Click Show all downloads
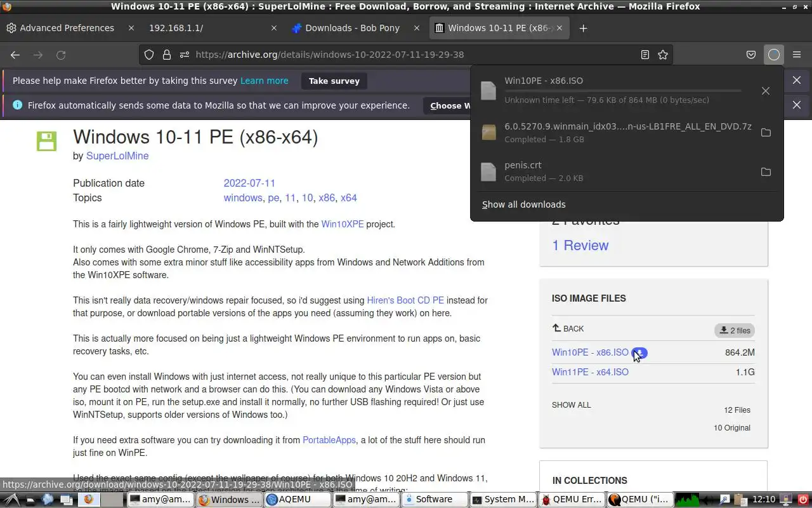The image size is (812, 508). 524,204
